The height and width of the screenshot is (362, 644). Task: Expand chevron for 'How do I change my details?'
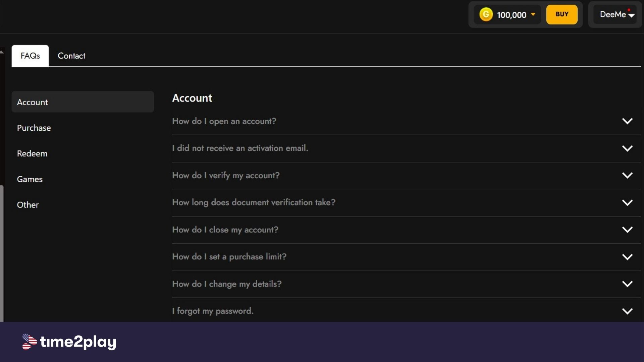627,284
